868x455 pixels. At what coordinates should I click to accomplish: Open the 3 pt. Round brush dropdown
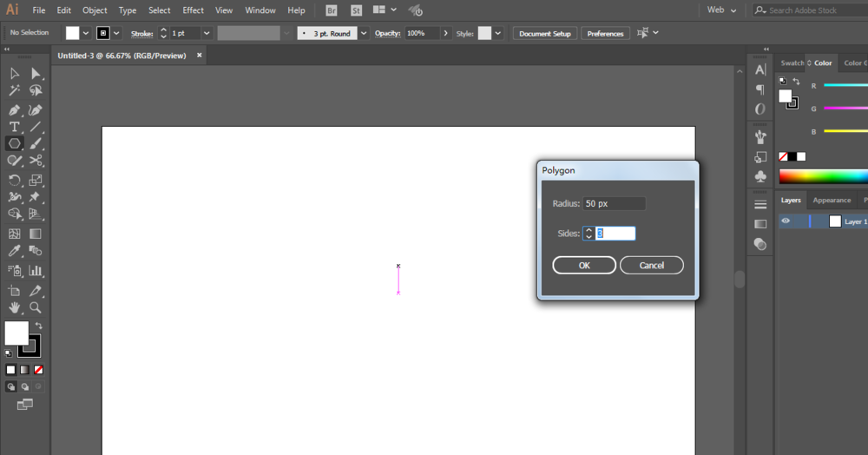pyautogui.click(x=363, y=33)
